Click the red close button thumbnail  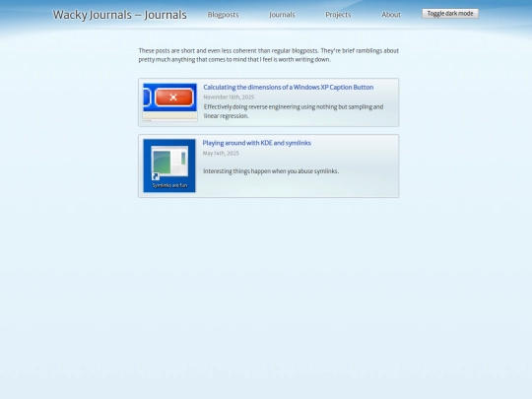pos(170,102)
